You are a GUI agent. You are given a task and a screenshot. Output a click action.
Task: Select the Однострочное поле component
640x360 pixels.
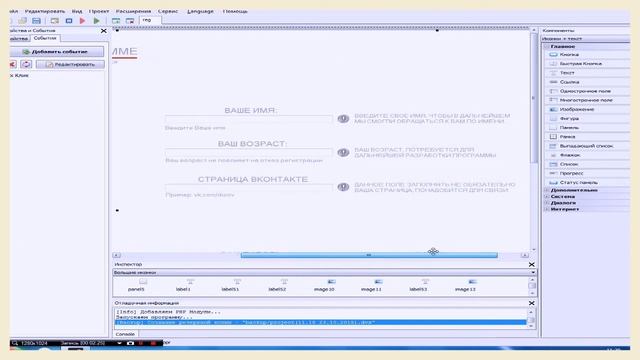587,91
